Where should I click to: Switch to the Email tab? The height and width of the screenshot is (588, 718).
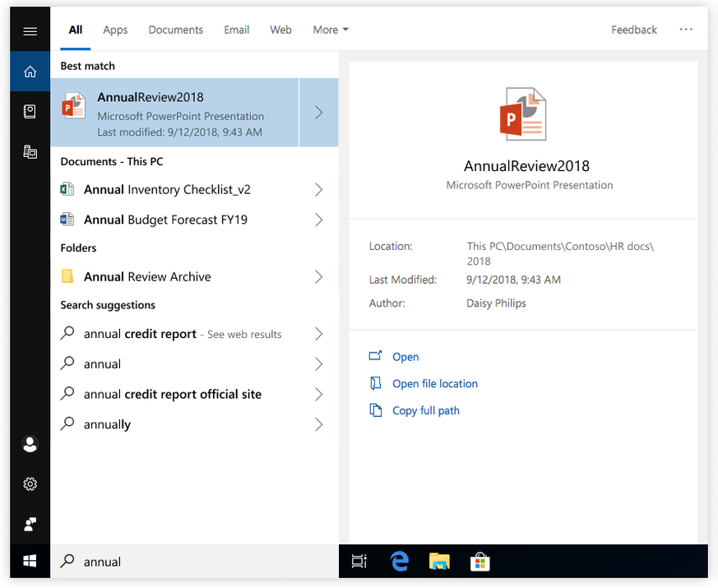237,30
